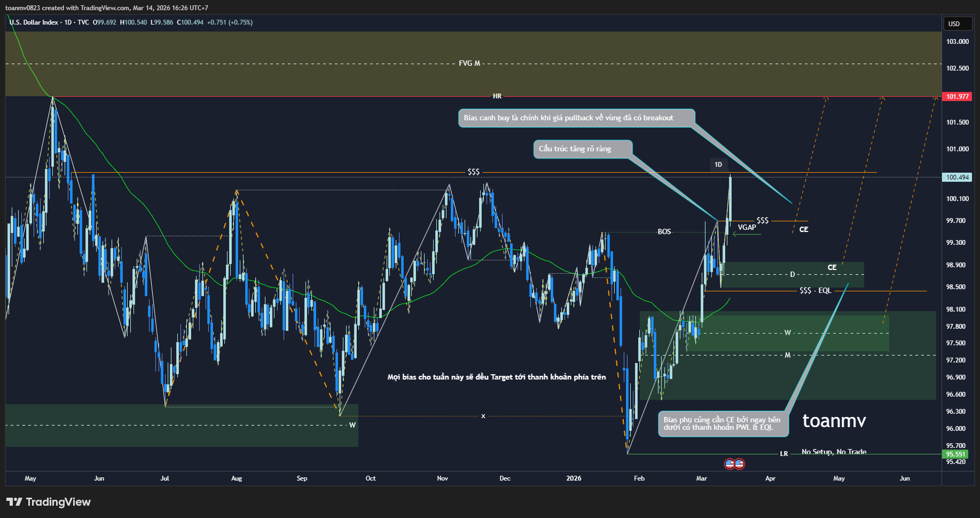Screen dimensions: 980x518
Task: Click the 96.600 price axis value
Action: click(956, 395)
